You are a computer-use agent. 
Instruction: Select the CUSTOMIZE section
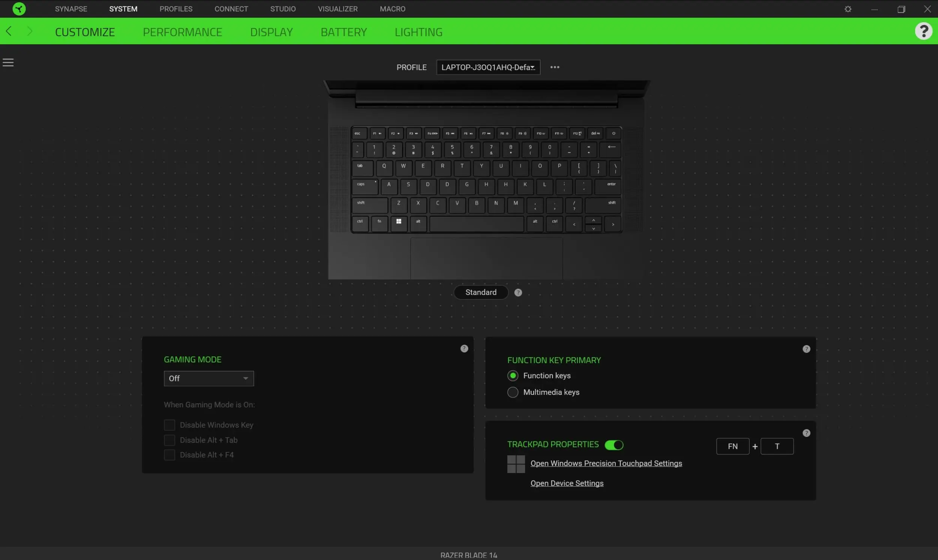point(84,32)
